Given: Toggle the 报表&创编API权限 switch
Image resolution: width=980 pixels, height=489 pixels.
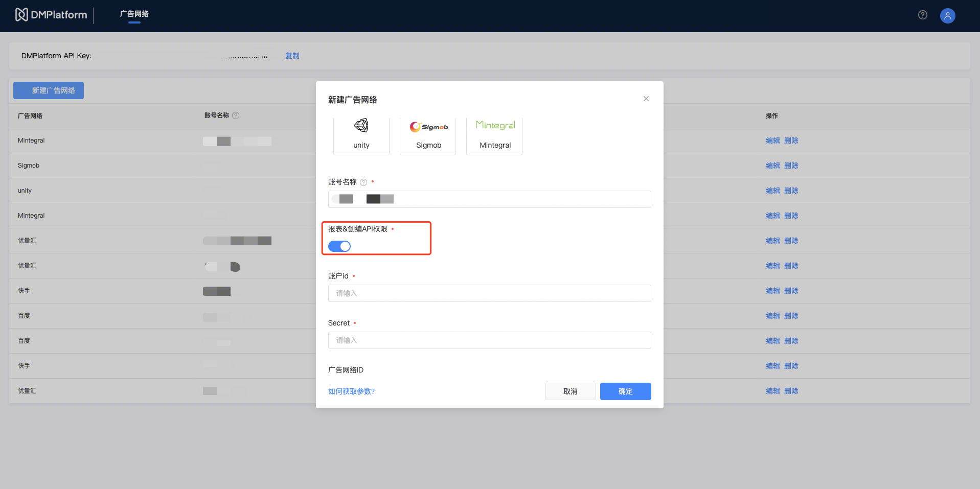Looking at the screenshot, I should [x=339, y=246].
